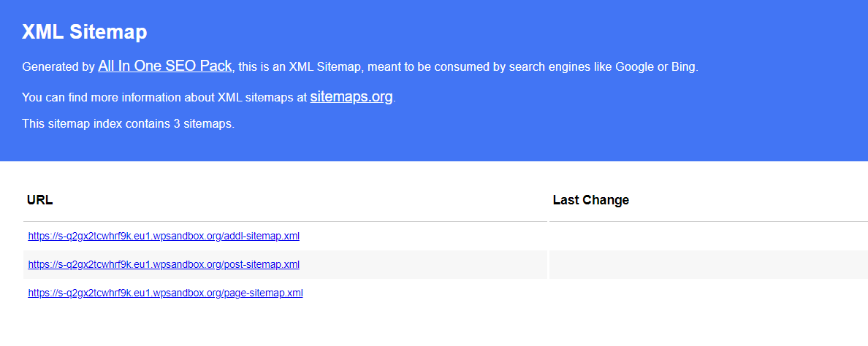
Task: Click the Last Change column header
Action: tap(590, 200)
